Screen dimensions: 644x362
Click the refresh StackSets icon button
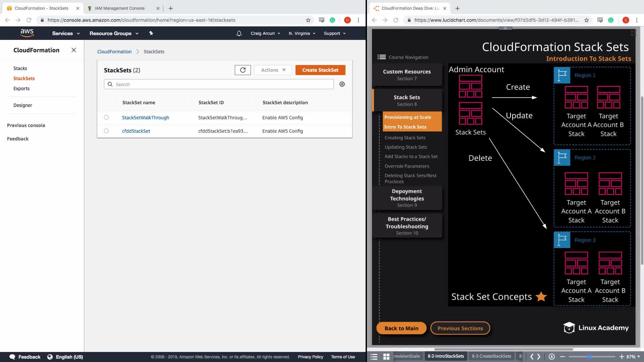coord(243,70)
